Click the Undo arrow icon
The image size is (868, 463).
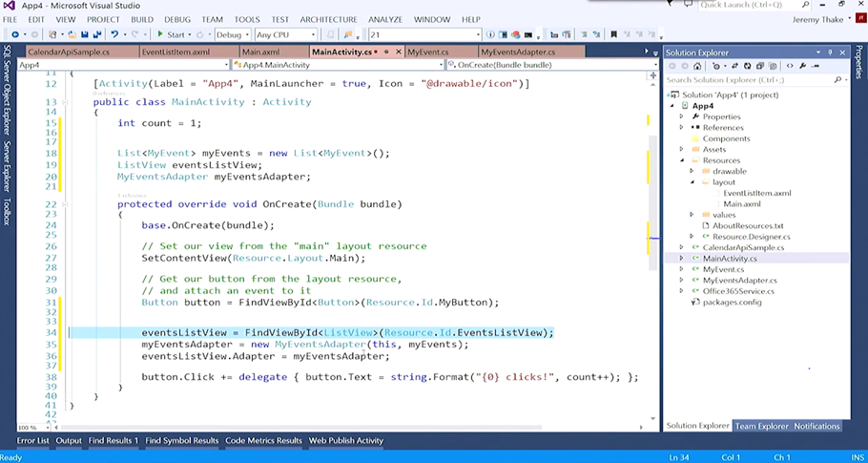114,34
